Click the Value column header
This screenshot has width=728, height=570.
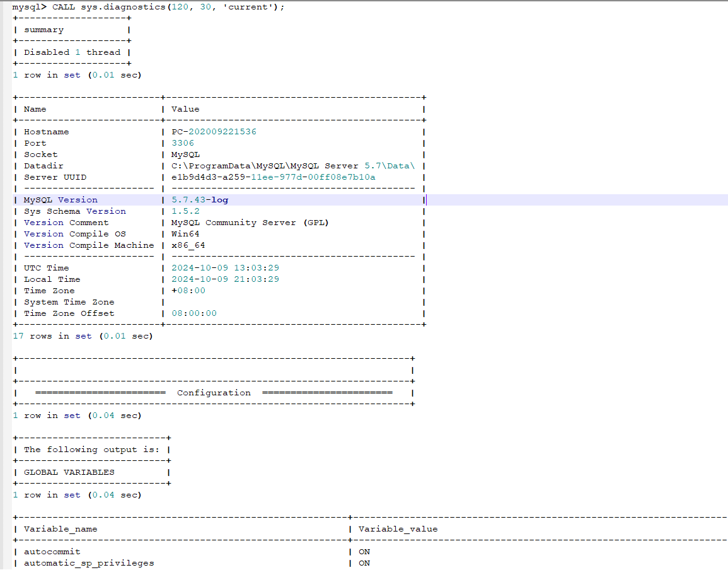click(185, 109)
